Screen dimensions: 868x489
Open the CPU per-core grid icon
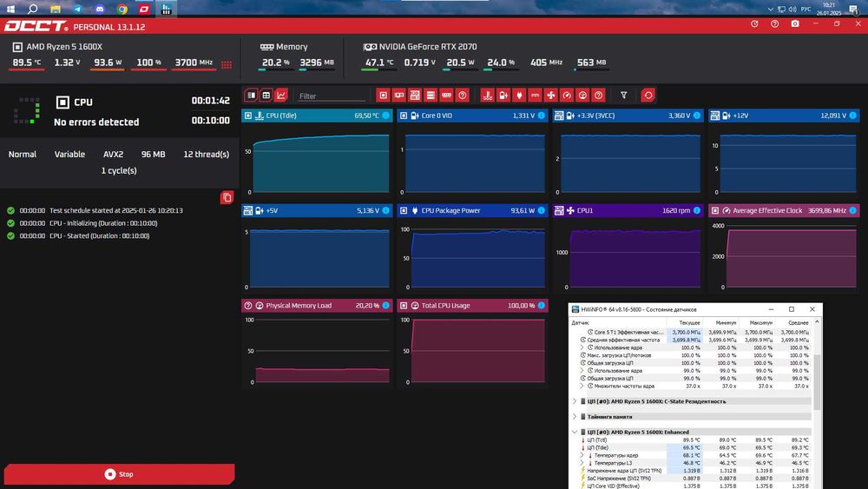click(227, 64)
